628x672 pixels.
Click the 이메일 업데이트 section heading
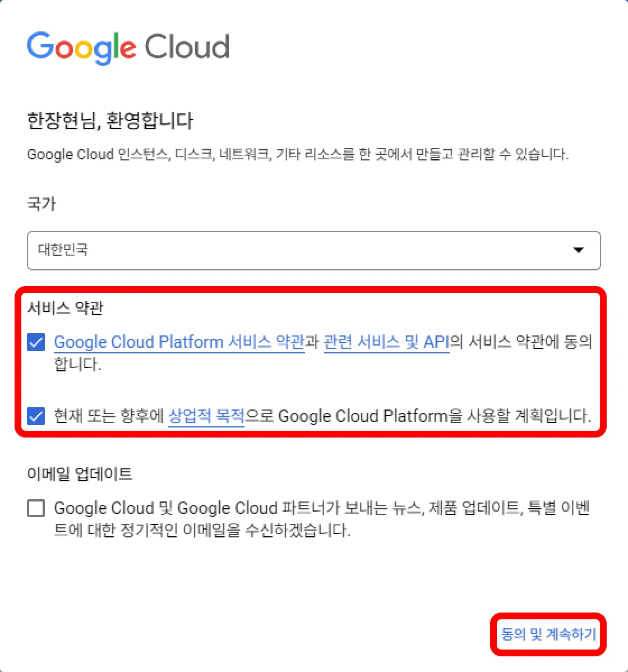click(80, 473)
